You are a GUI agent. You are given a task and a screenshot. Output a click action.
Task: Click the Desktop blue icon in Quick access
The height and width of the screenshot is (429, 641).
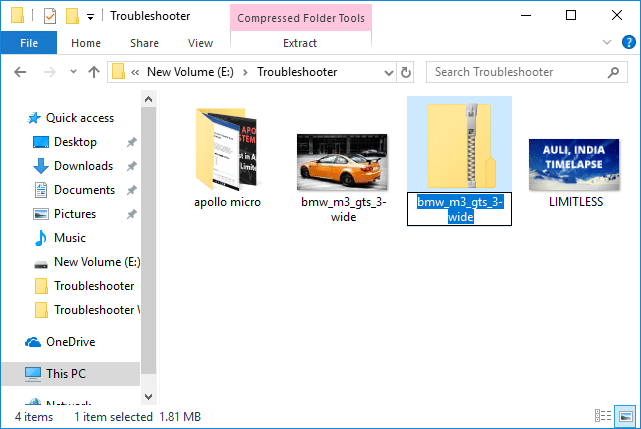(40, 142)
